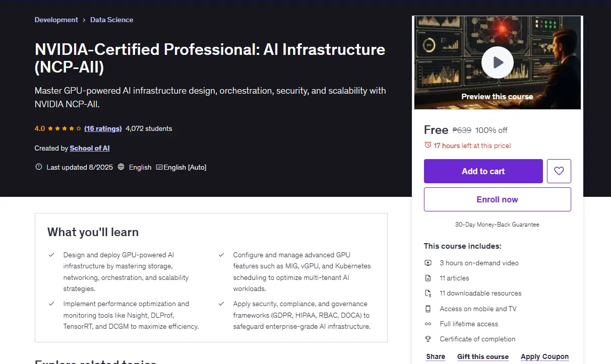Click the articles document icon
The width and height of the screenshot is (611, 364).
[428, 278]
